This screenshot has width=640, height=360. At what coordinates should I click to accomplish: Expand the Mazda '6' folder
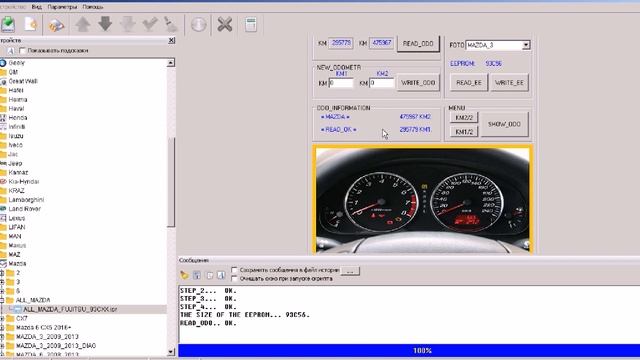coord(2,291)
